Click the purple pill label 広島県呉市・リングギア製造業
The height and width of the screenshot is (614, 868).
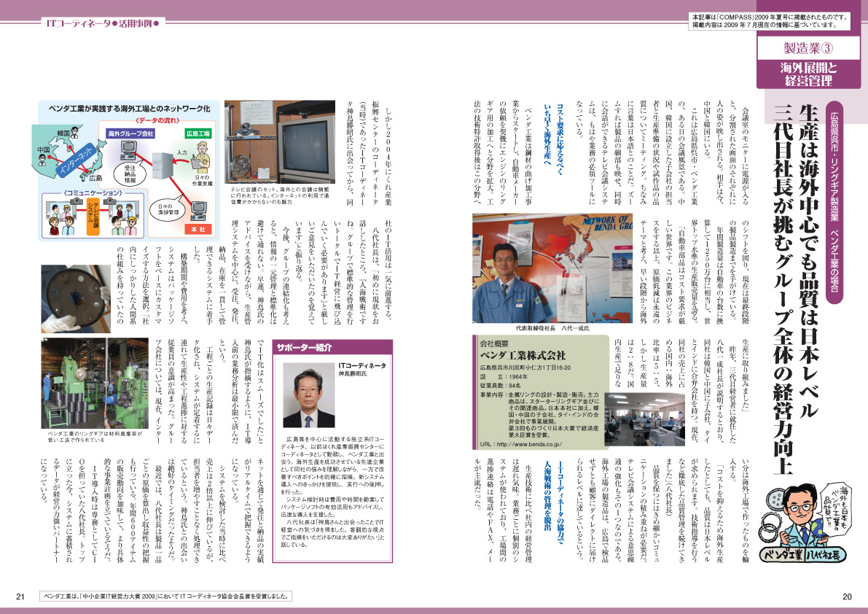[x=834, y=203]
